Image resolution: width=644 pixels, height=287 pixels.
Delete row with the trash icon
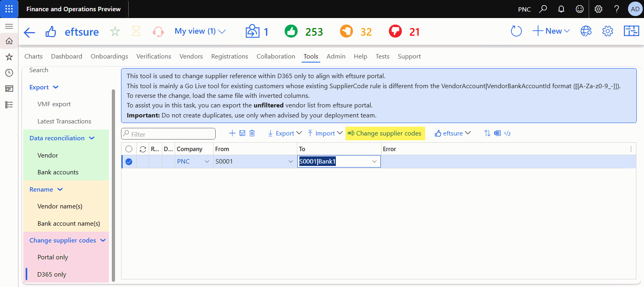(x=252, y=133)
